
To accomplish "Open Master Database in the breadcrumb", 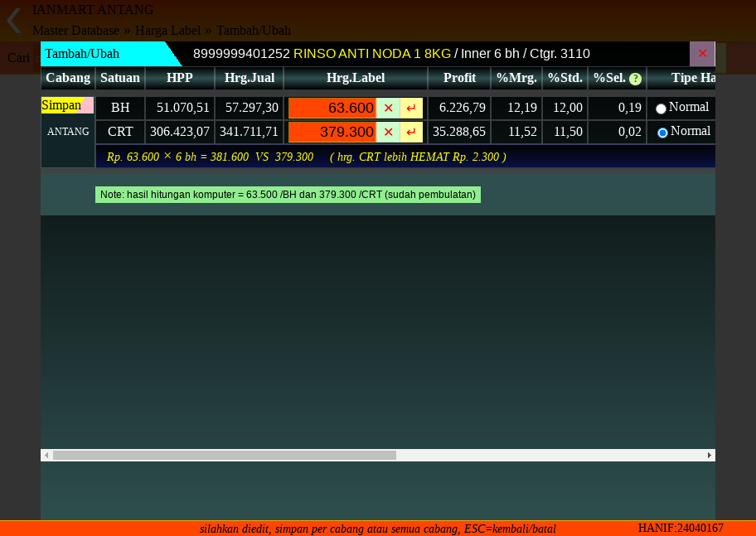I will pos(75,31).
